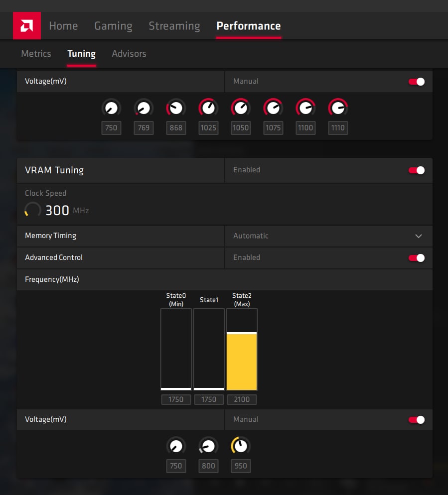Click the yellow VRAM voltage knob above 950
Screen dimensions: 448x495
pos(241,446)
